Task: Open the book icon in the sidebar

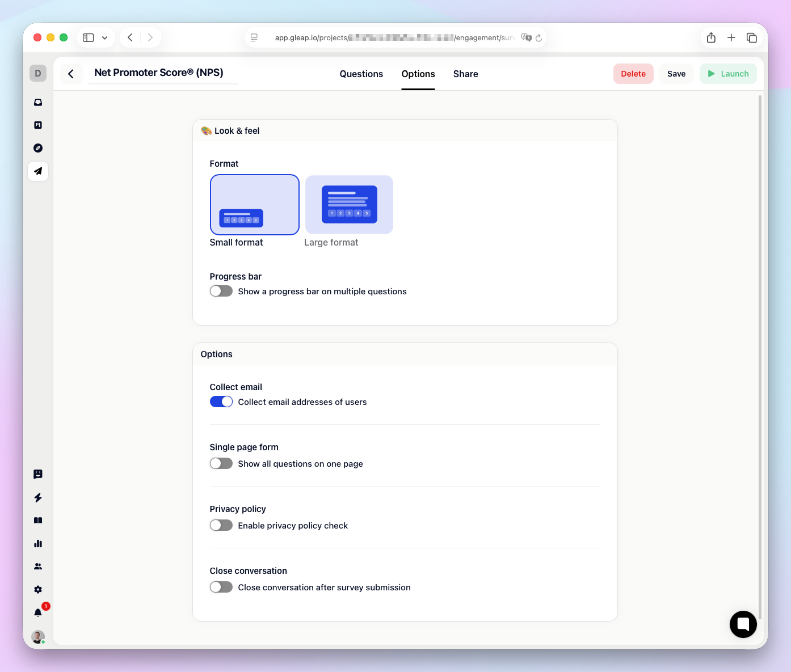Action: [38, 521]
